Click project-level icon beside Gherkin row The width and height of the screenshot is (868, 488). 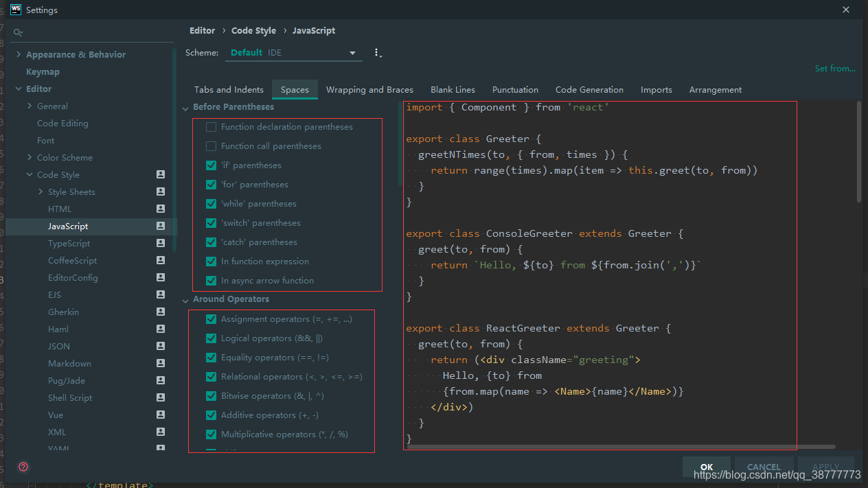[161, 312]
